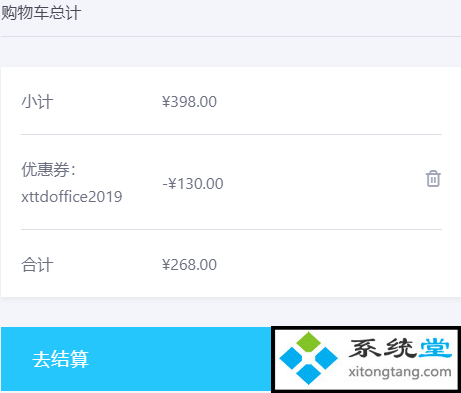Click the left blue diamond of the logo
Viewport: 461px width, 393px height.
coord(291,358)
